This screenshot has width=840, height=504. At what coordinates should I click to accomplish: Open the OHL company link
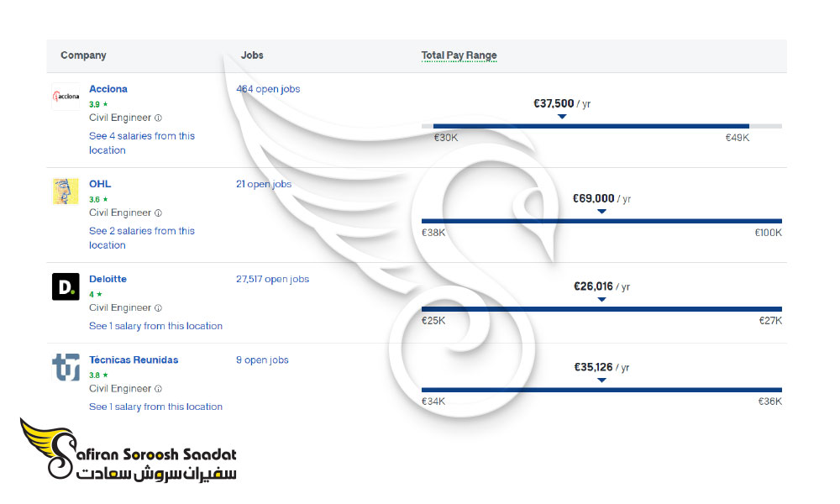tap(100, 184)
